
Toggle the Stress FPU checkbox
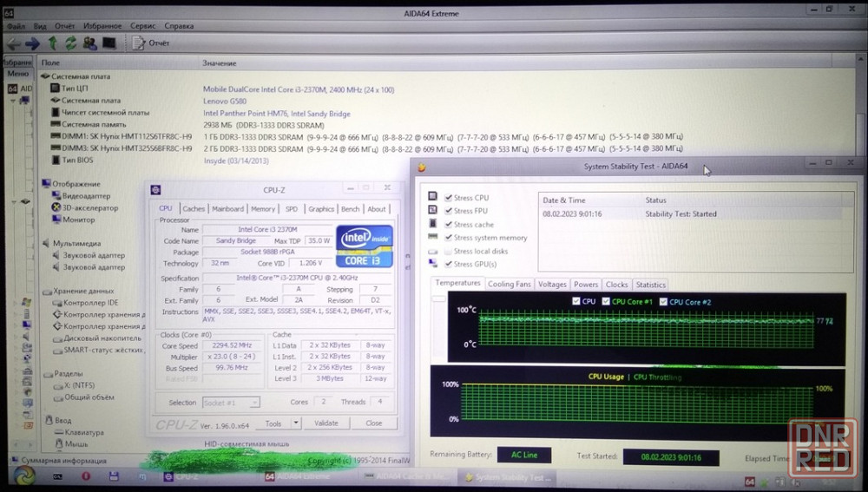click(x=449, y=211)
